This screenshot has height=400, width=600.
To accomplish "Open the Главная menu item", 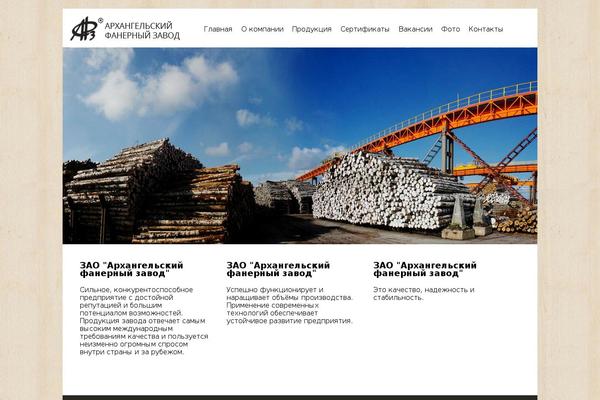I will click(x=218, y=29).
